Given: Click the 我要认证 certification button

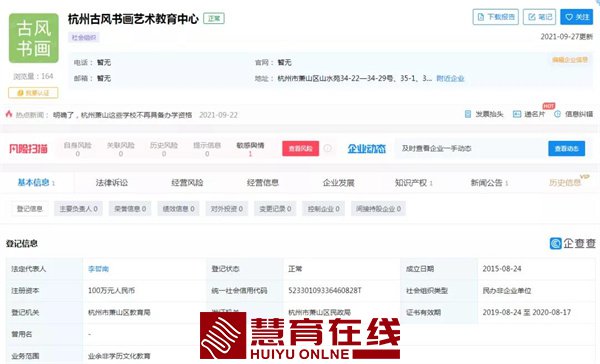Looking at the screenshot, I should pyautogui.click(x=33, y=93).
